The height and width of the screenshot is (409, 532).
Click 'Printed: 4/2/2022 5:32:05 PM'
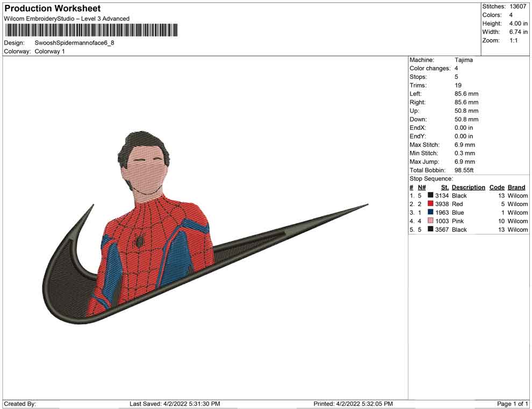coord(353,404)
